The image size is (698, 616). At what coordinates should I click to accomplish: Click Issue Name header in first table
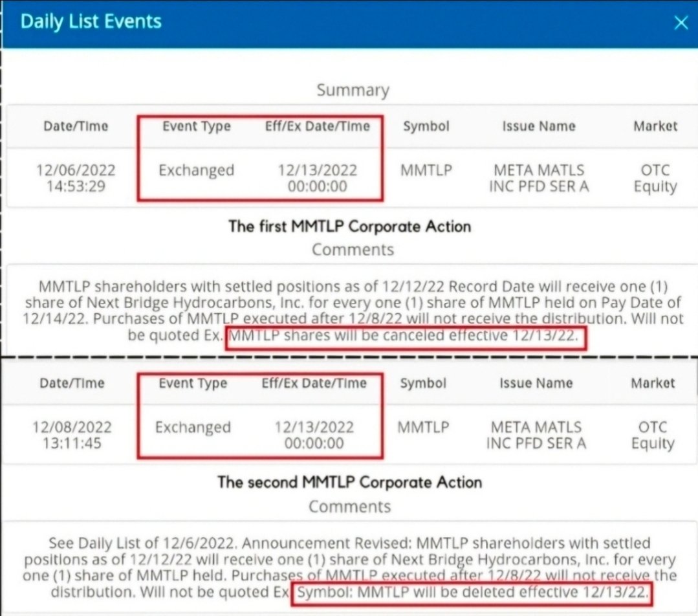tap(539, 126)
